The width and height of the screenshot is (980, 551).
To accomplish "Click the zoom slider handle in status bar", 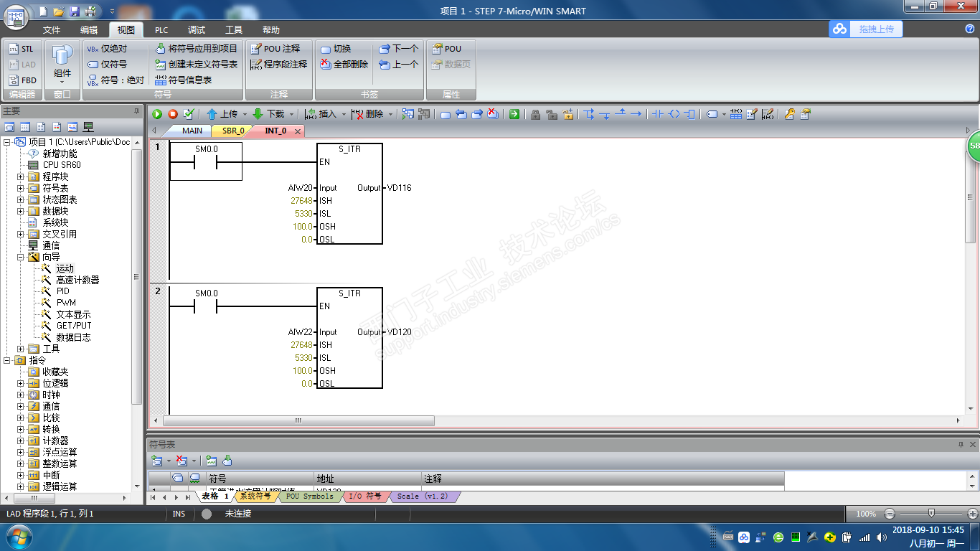I will tap(931, 514).
